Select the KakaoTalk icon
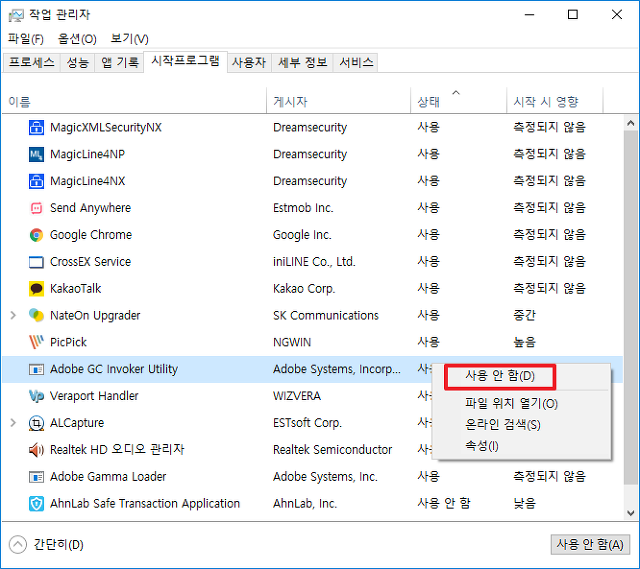 pyautogui.click(x=36, y=289)
